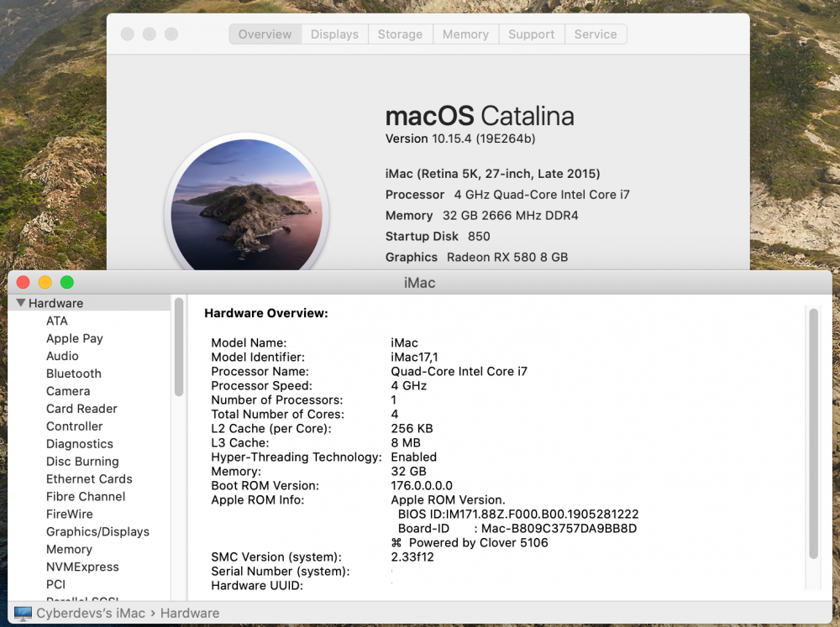Collapse the Hardware tree disclosure triangle
The width and height of the screenshot is (840, 627).
21,303
